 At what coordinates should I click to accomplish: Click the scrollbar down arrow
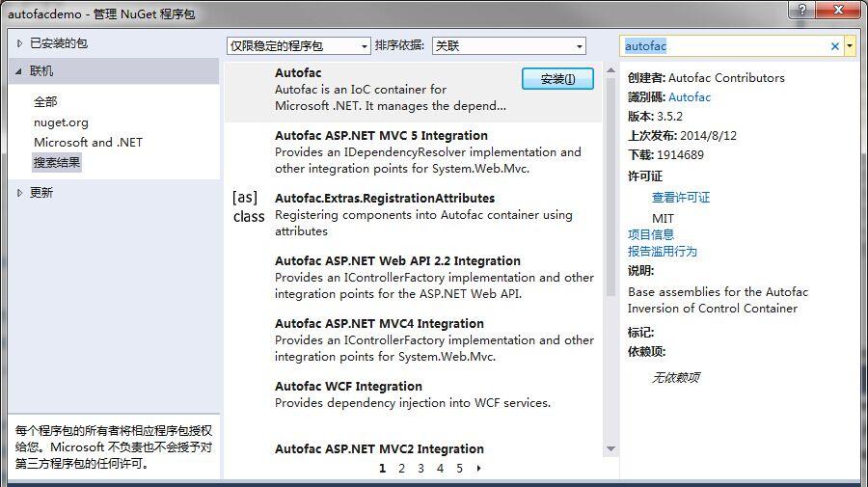(x=610, y=448)
